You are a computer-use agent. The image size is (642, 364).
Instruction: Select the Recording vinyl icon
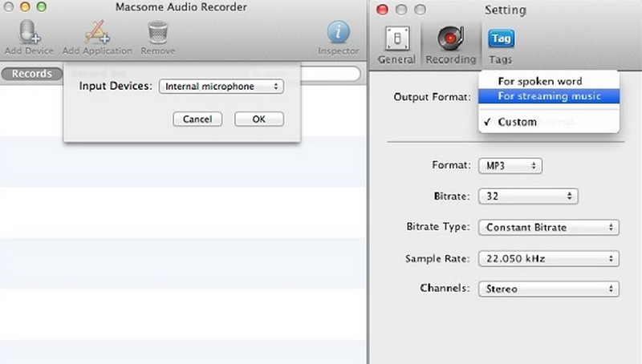click(450, 39)
